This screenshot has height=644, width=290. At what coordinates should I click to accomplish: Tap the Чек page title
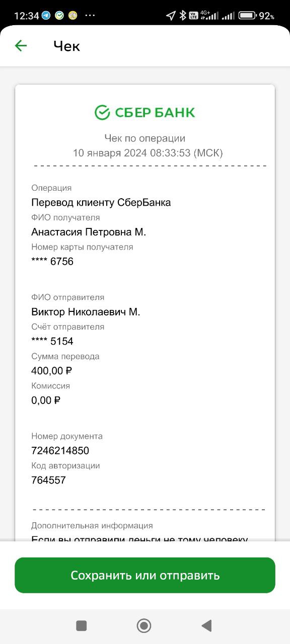(x=66, y=46)
